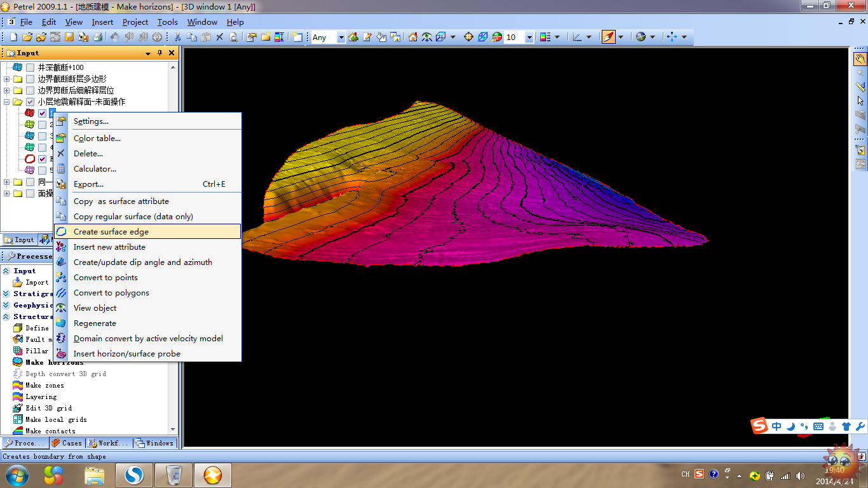The width and height of the screenshot is (868, 488).
Task: Click the axis display toolbar icon
Action: click(577, 37)
